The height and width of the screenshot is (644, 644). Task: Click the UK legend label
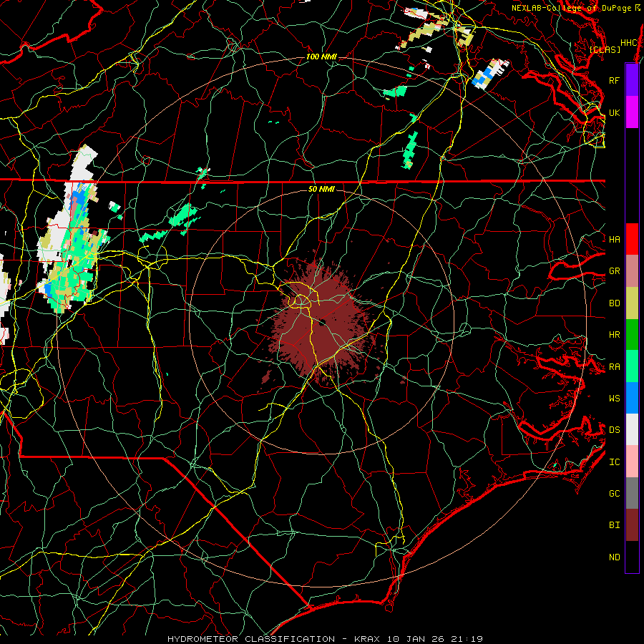point(614,112)
